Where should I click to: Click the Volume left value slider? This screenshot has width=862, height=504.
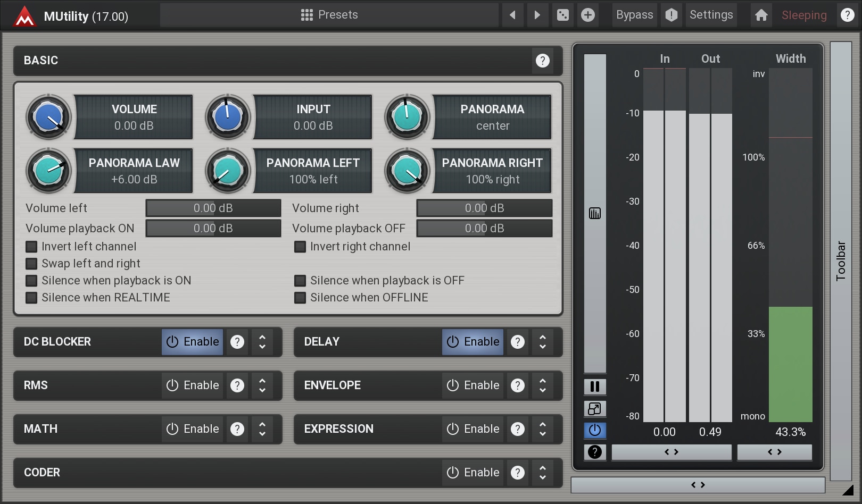tap(213, 208)
